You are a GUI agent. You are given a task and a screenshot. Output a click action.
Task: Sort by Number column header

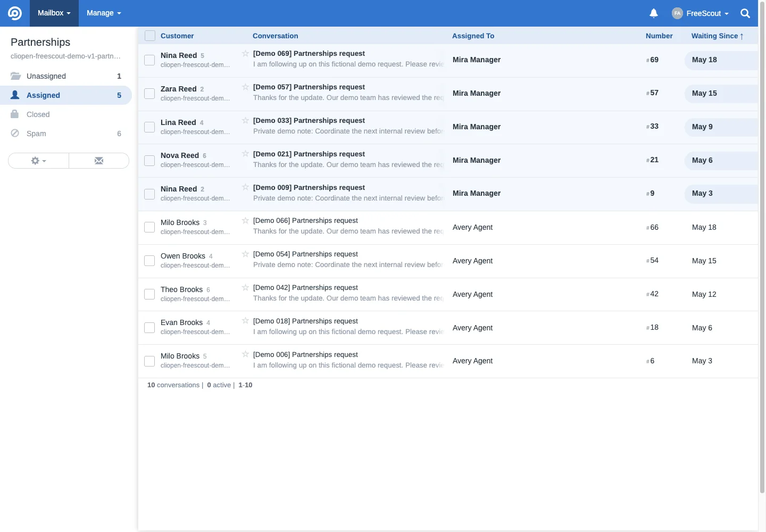pyautogui.click(x=659, y=36)
